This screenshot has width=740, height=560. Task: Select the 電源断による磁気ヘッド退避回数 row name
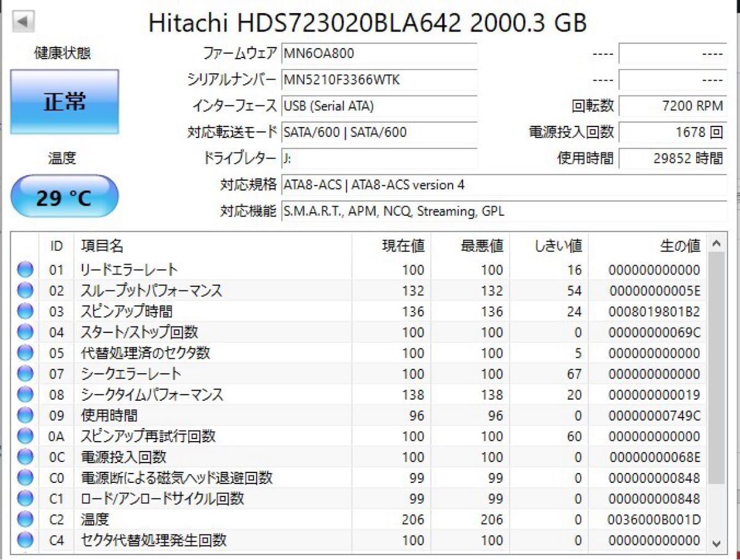177,478
